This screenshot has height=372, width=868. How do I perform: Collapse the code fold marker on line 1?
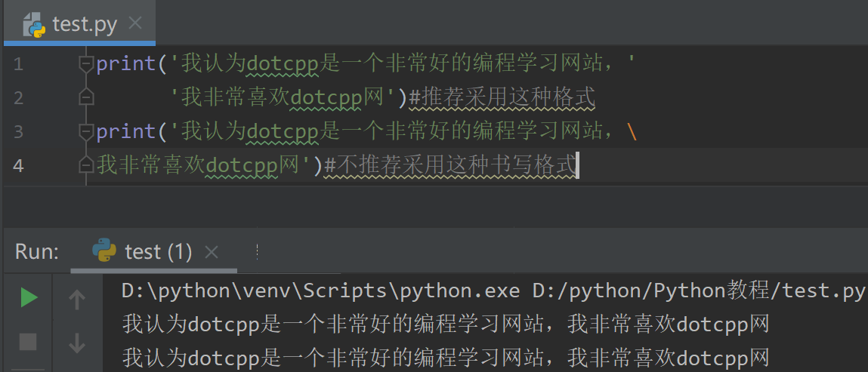tap(85, 64)
